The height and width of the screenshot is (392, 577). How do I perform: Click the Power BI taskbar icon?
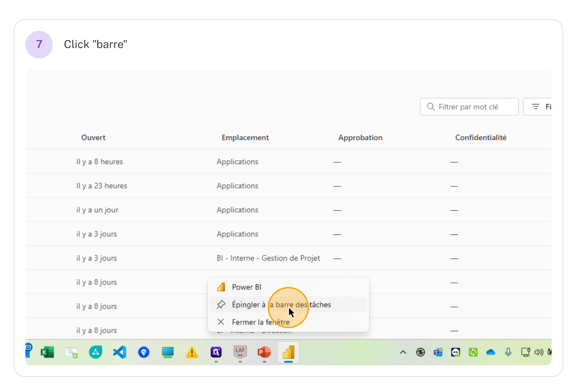tap(288, 352)
